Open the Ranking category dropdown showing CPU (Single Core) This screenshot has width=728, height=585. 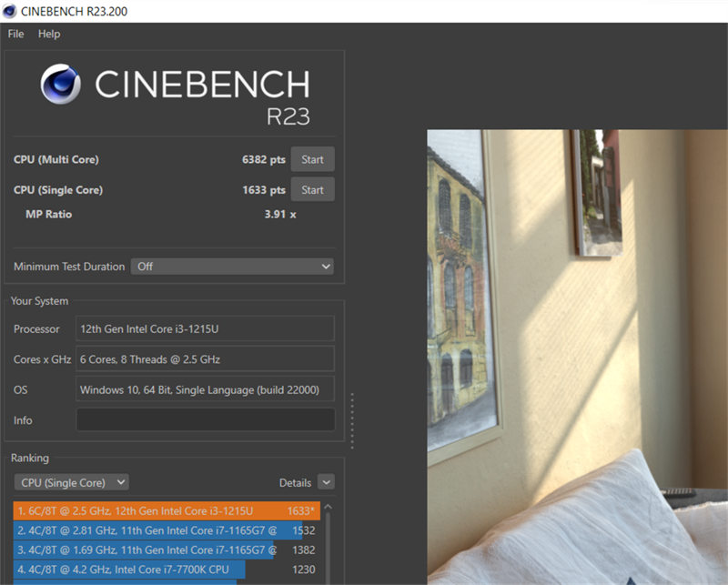click(71, 482)
